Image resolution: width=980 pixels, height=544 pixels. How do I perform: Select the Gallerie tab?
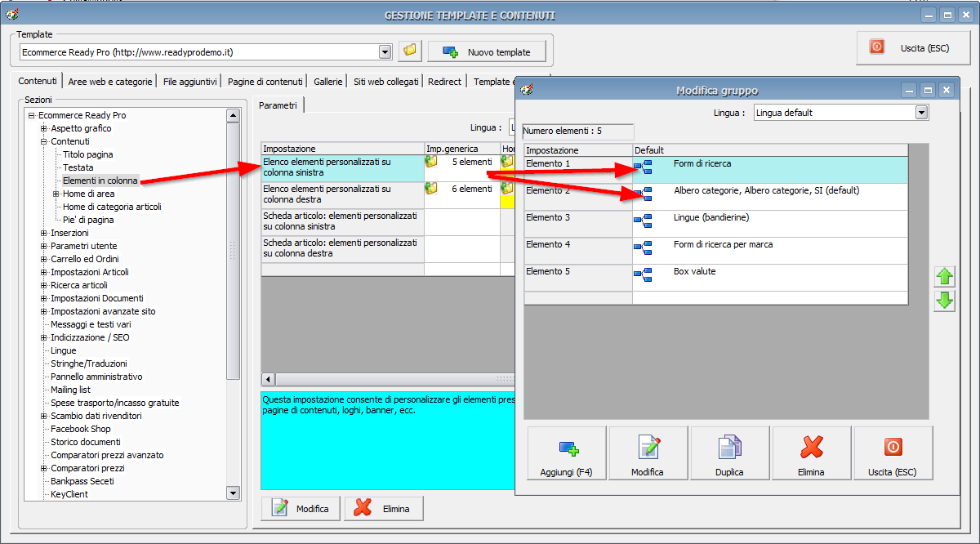click(x=327, y=82)
